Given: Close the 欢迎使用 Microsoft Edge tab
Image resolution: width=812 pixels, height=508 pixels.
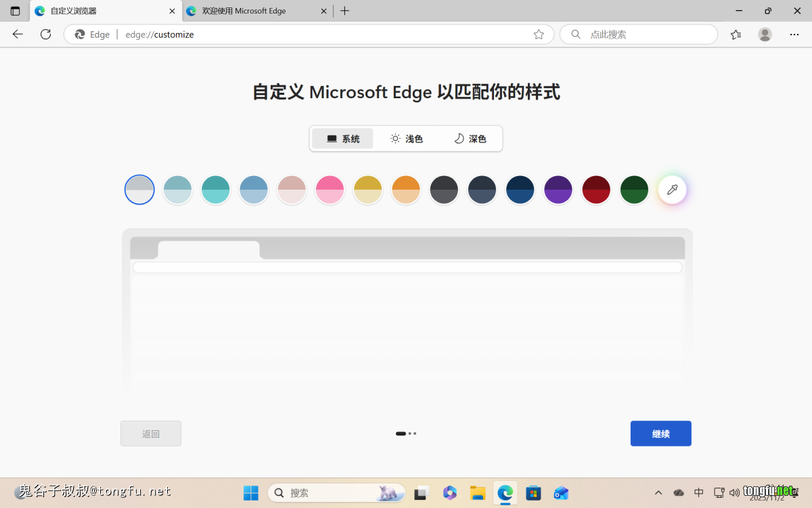Looking at the screenshot, I should [323, 11].
